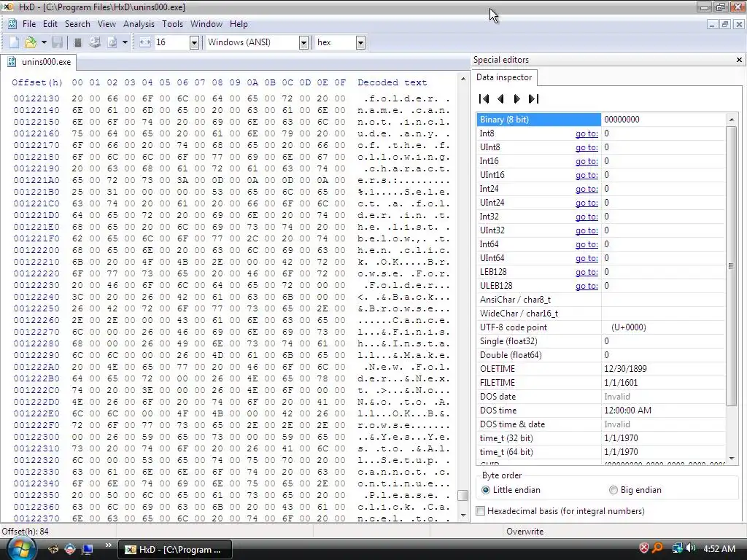Click the go to link for Int32
This screenshot has height=560, width=747.
587,217
